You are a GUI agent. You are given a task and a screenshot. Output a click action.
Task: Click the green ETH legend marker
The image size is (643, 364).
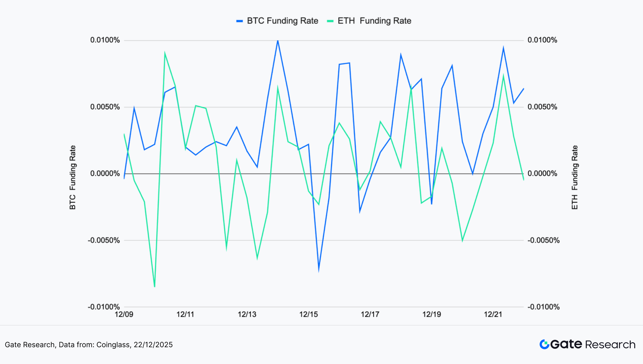330,21
